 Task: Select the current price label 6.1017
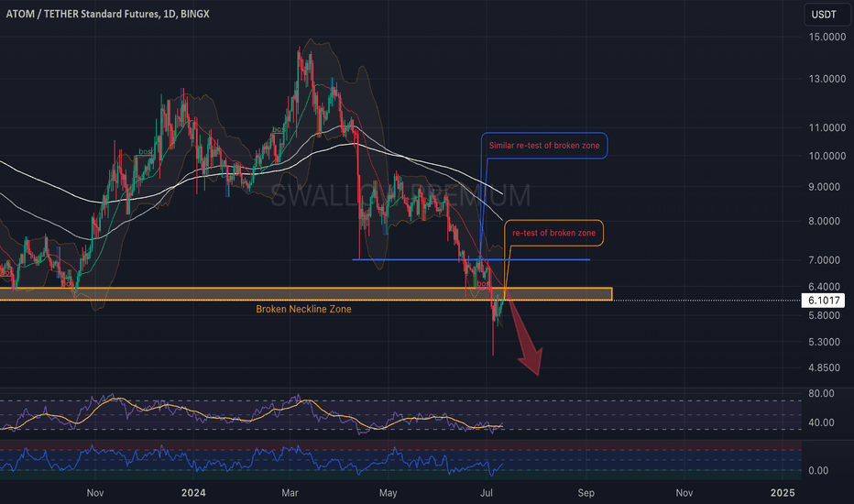(824, 301)
